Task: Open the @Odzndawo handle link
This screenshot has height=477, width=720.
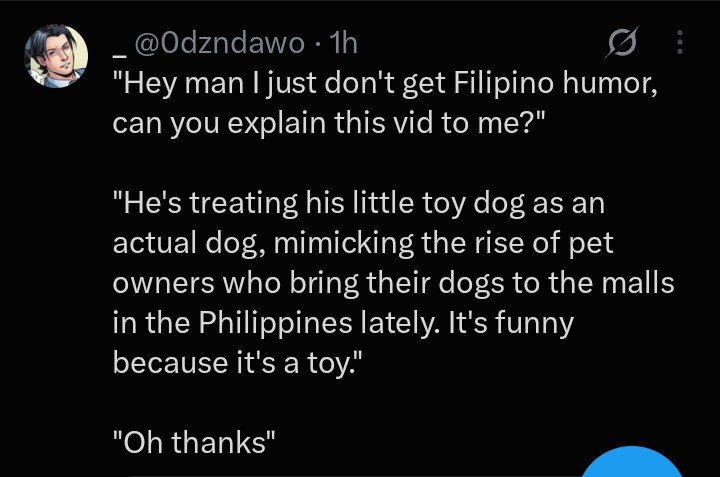Action: 219,43
